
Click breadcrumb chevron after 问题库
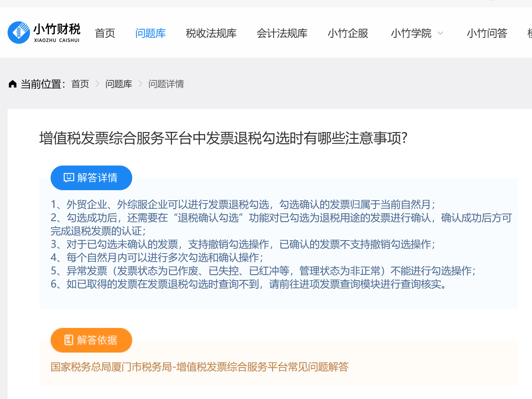click(x=140, y=84)
